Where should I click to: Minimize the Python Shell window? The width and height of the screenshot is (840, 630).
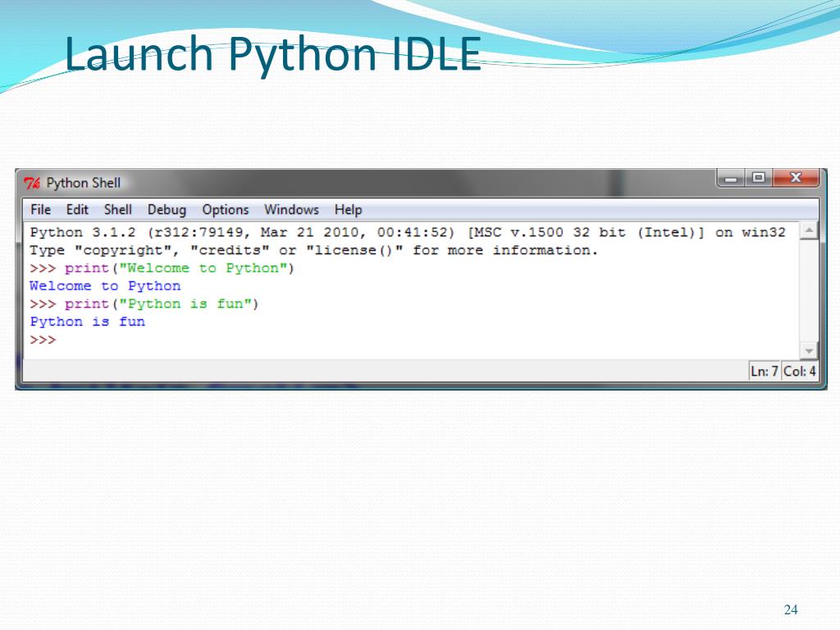pyautogui.click(x=731, y=178)
